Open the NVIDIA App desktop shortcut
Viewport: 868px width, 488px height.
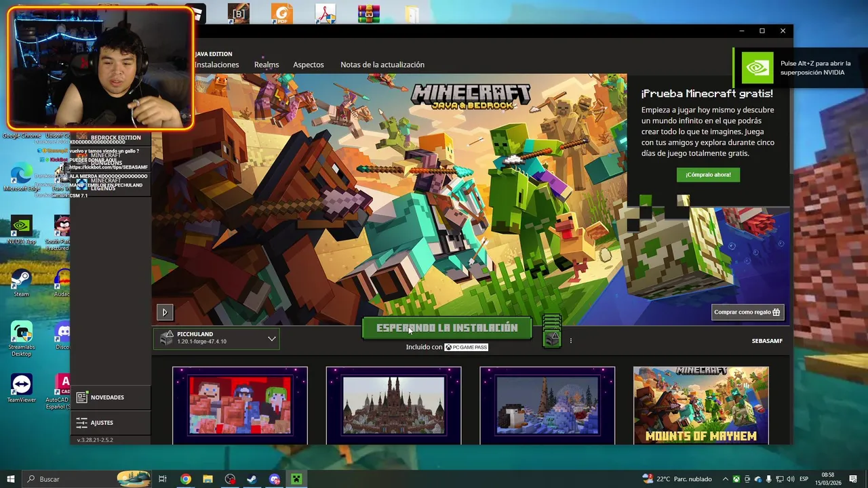click(21, 230)
